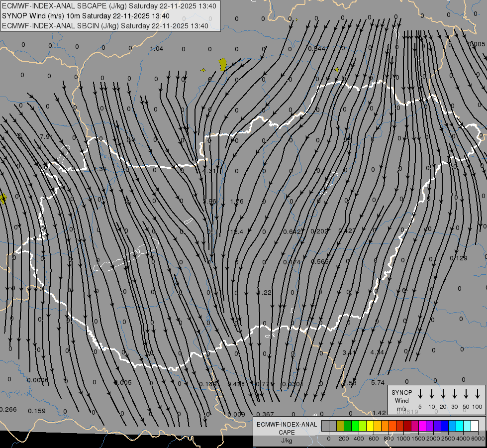Select the 20 m/s wind arrow symbol
Image resolution: width=487 pixels, height=448 pixels.
click(443, 394)
